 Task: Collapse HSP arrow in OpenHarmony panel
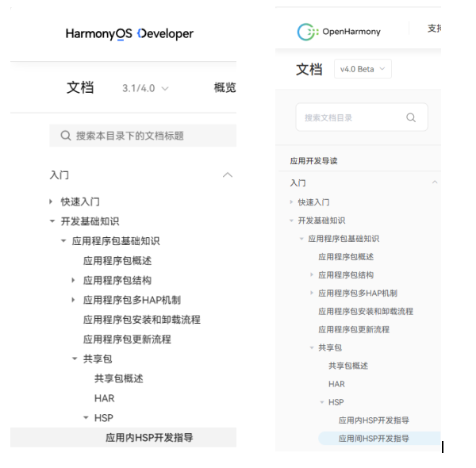[322, 402]
